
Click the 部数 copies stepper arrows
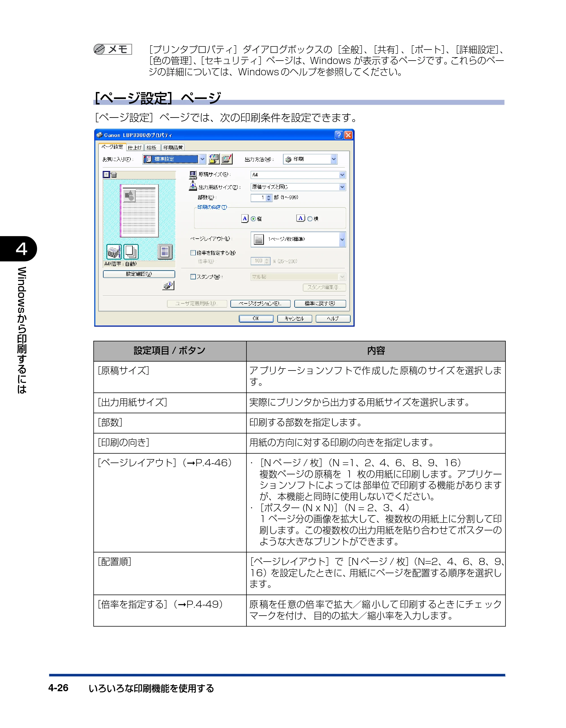click(269, 198)
